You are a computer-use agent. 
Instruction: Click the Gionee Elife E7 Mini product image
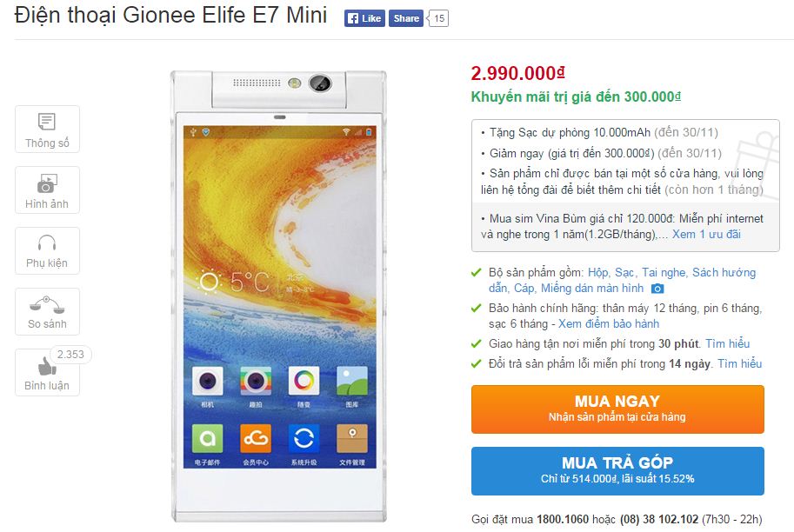279,296
